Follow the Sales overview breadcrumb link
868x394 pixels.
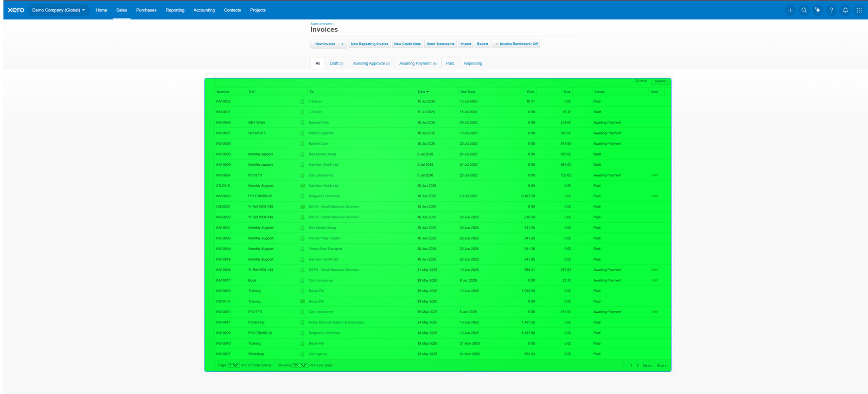coord(321,24)
